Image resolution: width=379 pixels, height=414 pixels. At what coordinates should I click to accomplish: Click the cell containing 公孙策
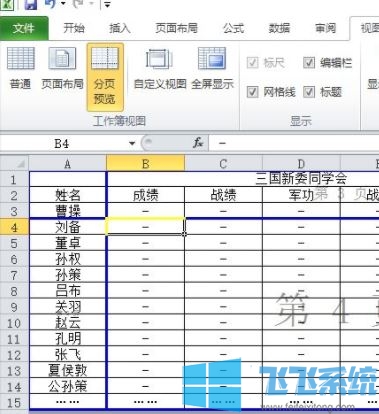(x=68, y=386)
